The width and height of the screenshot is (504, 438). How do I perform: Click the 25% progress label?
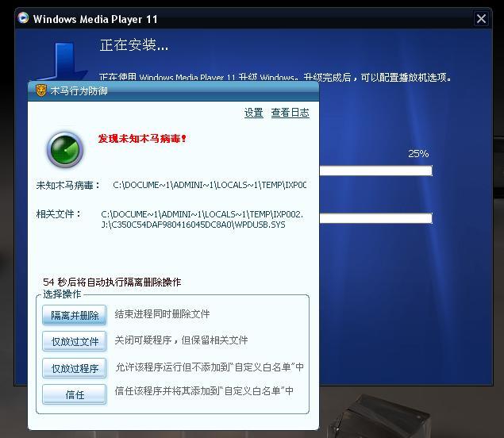pyautogui.click(x=418, y=154)
